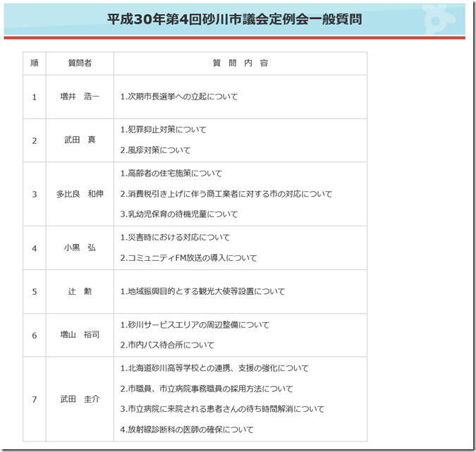
Task: Click the topic 次期市長選挙への立起について
Action: click(179, 97)
